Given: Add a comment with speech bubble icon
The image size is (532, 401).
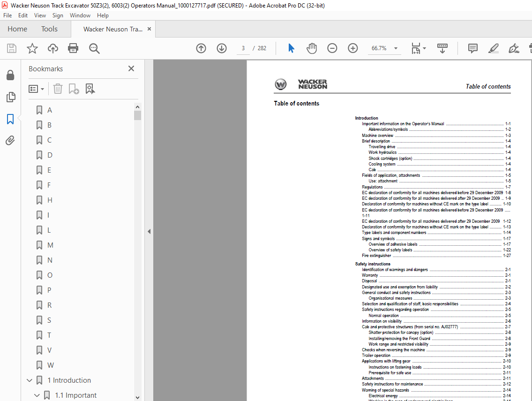Looking at the screenshot, I should (x=472, y=48).
